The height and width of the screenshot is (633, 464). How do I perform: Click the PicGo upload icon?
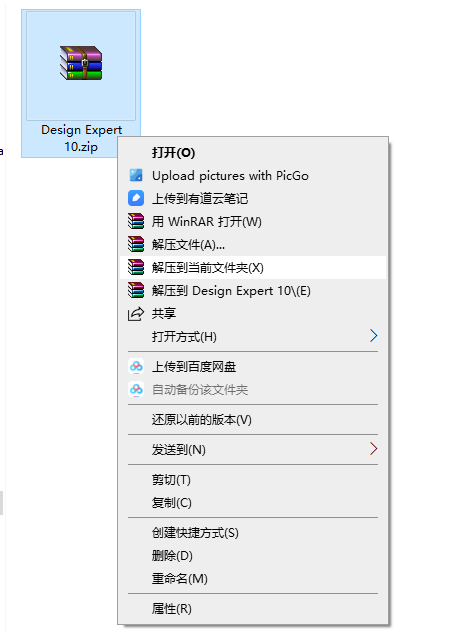point(136,175)
